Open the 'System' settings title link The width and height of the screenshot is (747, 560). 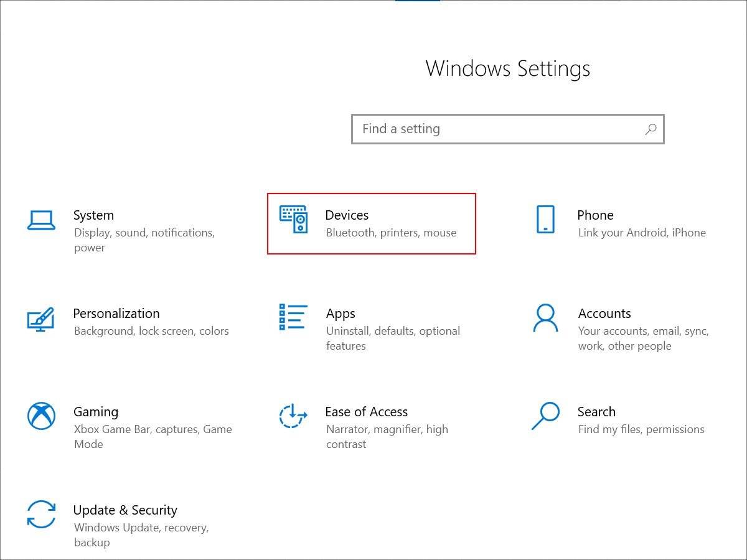[93, 215]
